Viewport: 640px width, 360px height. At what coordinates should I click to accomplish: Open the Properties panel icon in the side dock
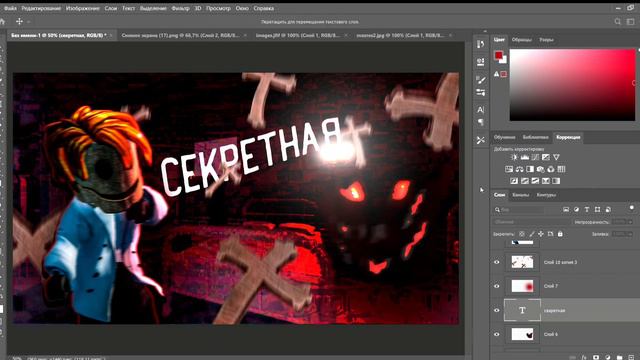480,62
